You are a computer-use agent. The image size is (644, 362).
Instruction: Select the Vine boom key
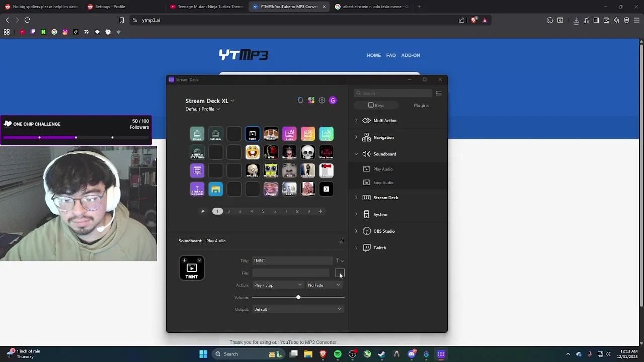(326, 152)
